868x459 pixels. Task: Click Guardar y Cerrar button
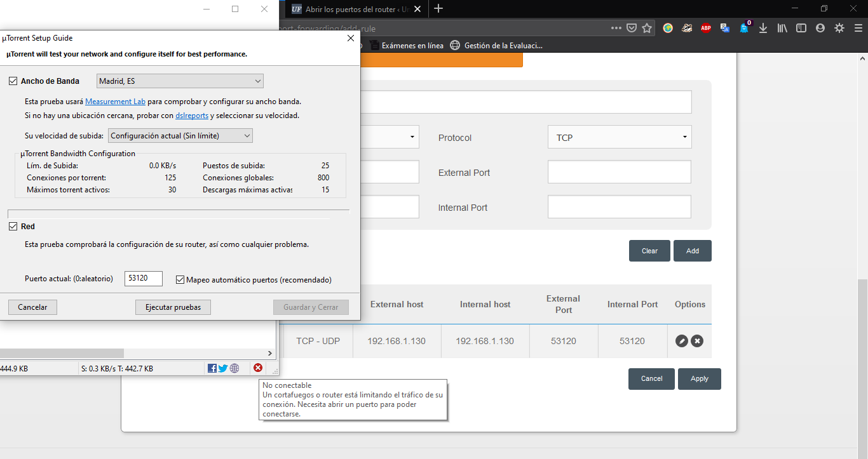point(311,307)
